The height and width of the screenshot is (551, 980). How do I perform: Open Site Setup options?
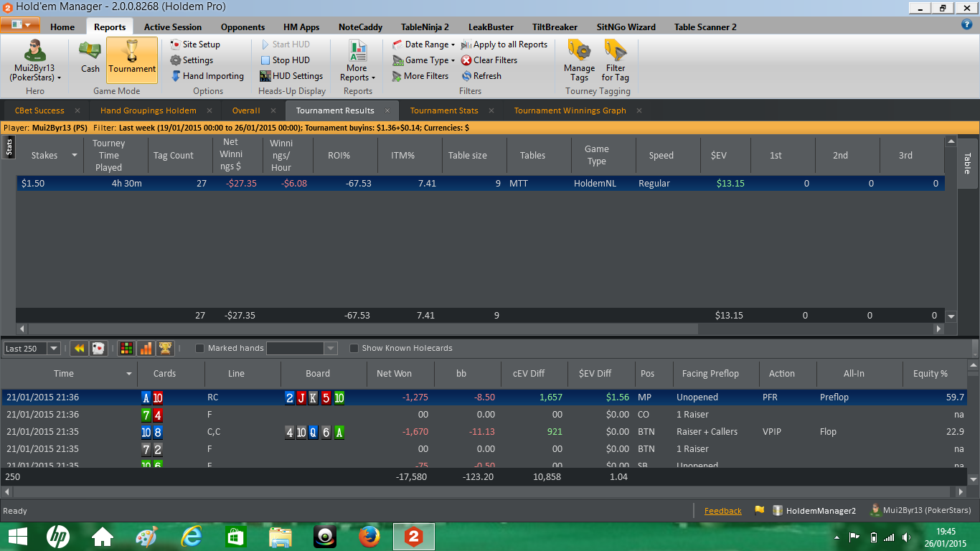coord(195,44)
